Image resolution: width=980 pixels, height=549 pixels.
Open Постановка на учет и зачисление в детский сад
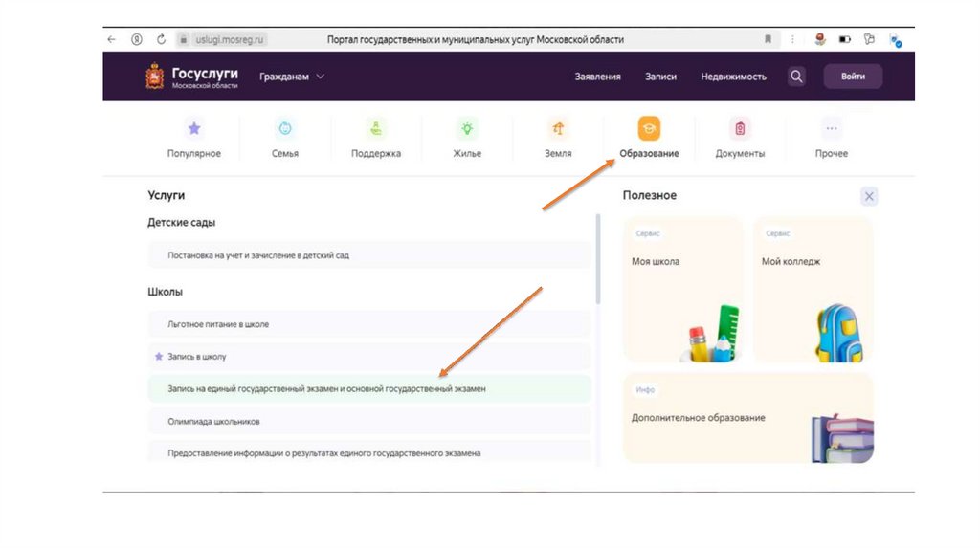369,255
